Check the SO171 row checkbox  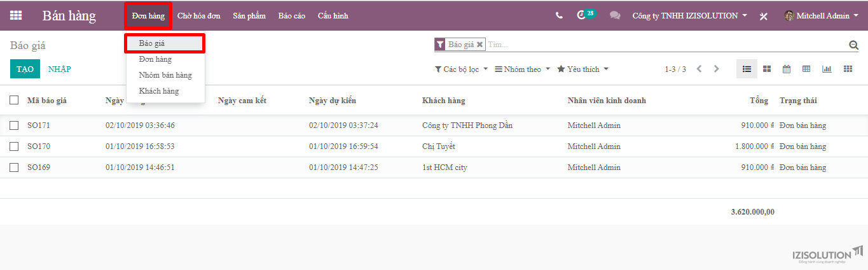pos(14,125)
